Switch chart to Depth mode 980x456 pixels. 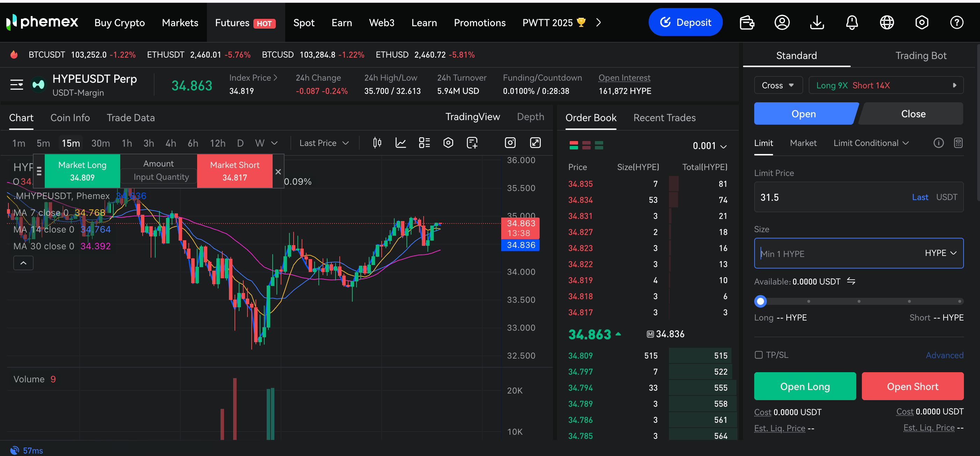coord(530,117)
